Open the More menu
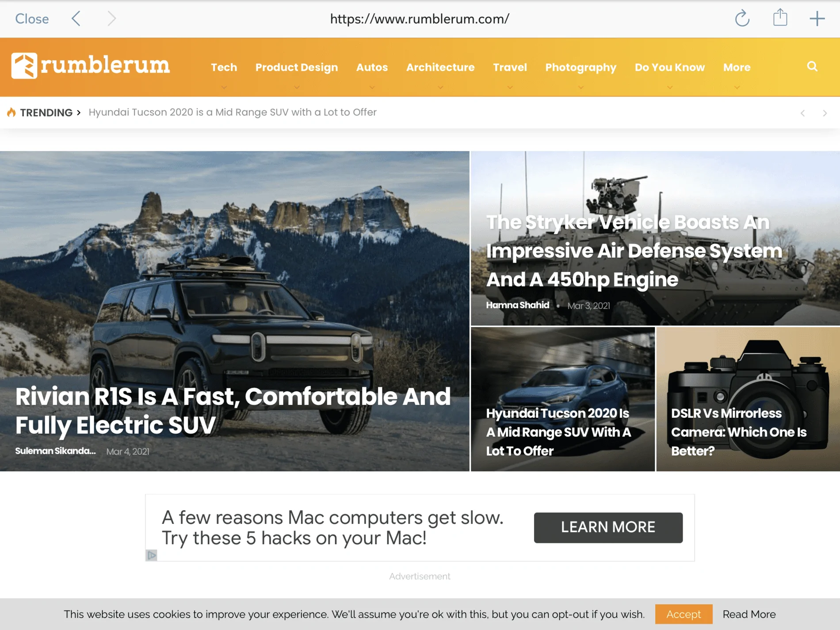The image size is (840, 630). pos(737,67)
